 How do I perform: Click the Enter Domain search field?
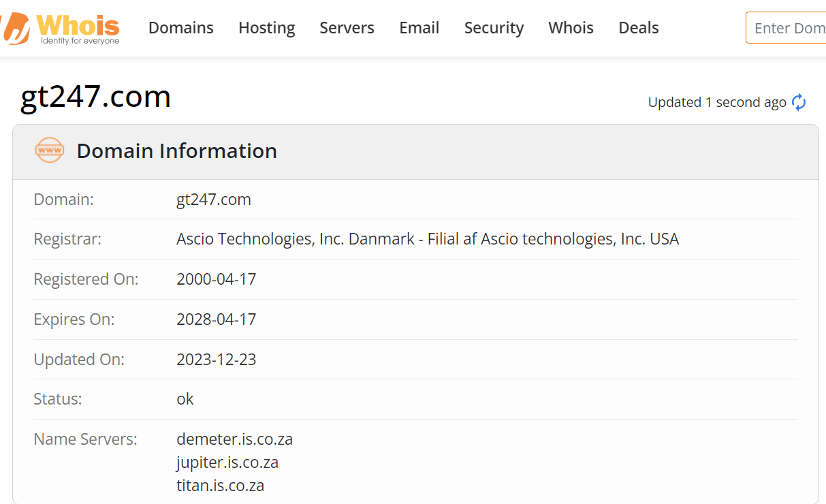(x=786, y=28)
